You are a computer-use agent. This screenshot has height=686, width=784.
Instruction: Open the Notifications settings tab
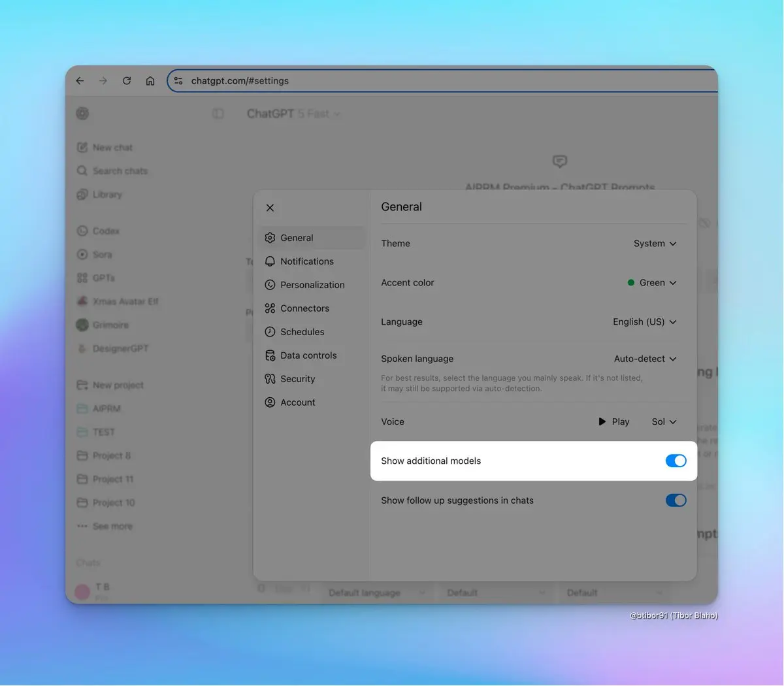click(313, 261)
